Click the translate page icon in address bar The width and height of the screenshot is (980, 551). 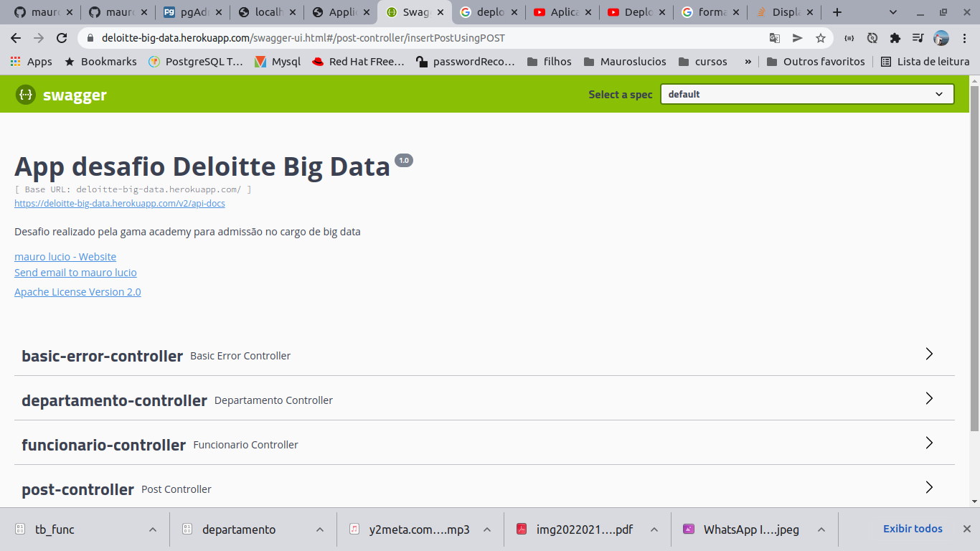775,38
